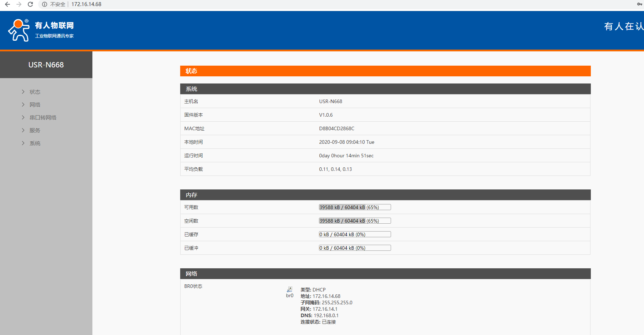Expand the 串口转网络 sidebar chevron
Viewport: 644px width, 335px height.
23,117
